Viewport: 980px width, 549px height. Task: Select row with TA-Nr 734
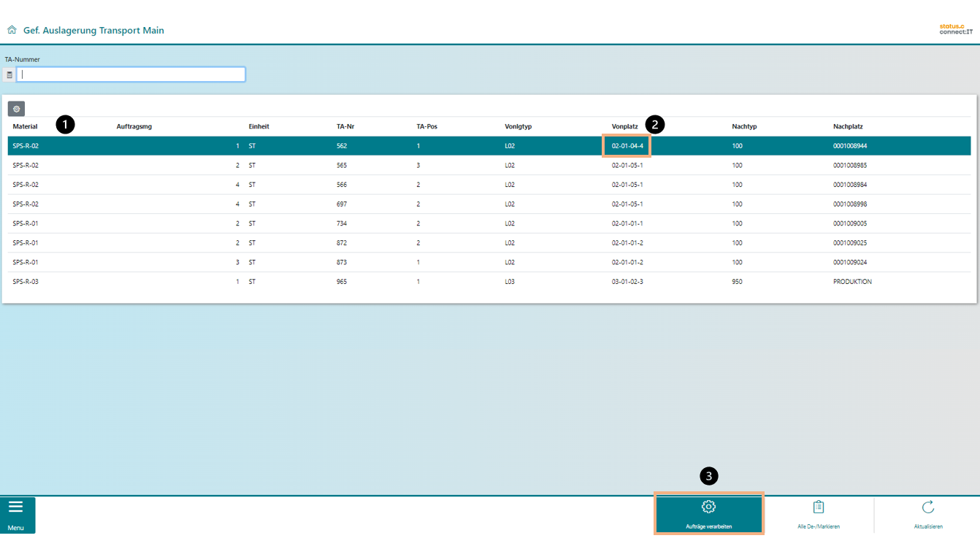342,223
